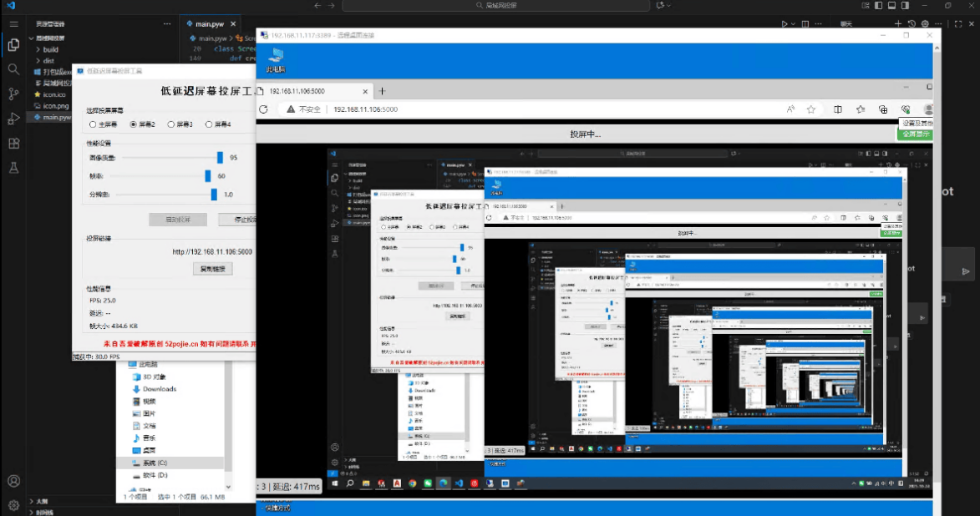This screenshot has height=516, width=980.
Task: Expand the build folder in Explorer
Action: [50, 49]
